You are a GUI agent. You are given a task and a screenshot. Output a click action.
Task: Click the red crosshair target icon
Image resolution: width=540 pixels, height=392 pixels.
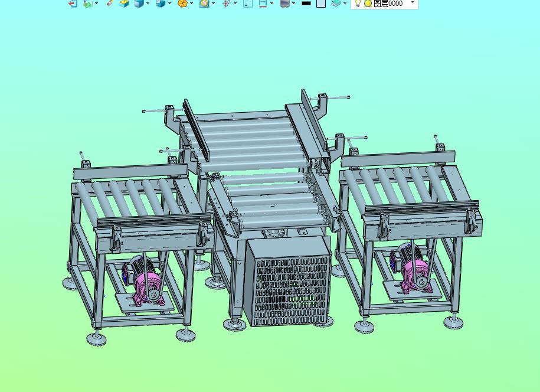(226, 4)
